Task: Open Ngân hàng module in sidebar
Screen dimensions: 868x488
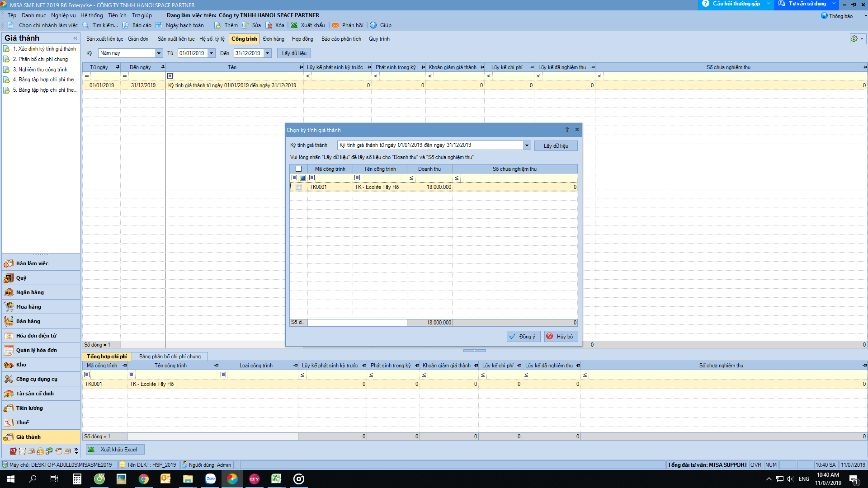Action: click(x=30, y=292)
